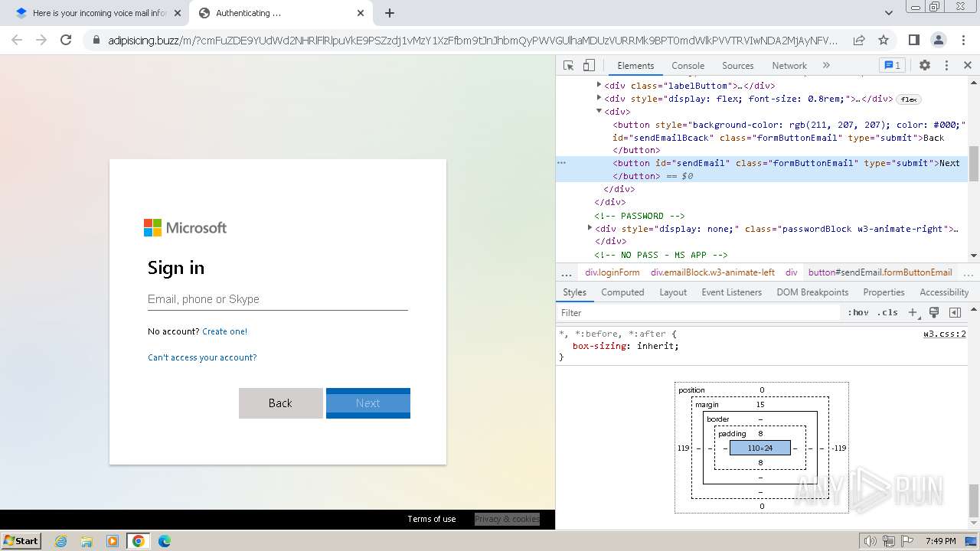Viewport: 980px width, 551px height.
Task: Add a new style rule with plus icon
Action: [913, 312]
